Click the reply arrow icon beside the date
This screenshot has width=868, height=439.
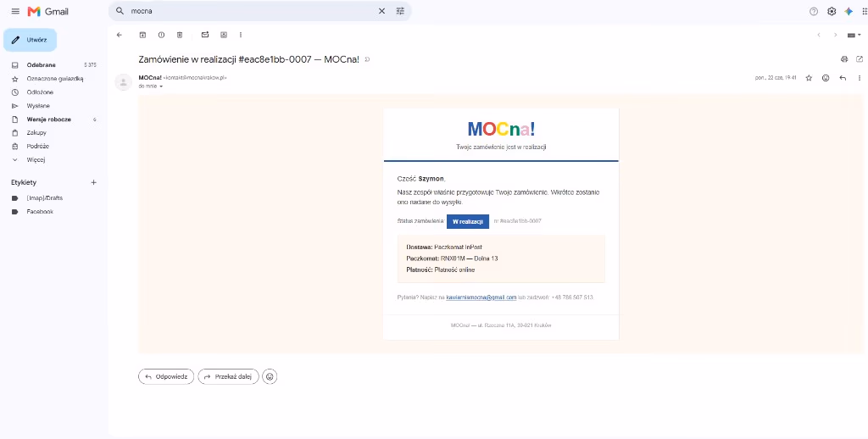point(843,78)
